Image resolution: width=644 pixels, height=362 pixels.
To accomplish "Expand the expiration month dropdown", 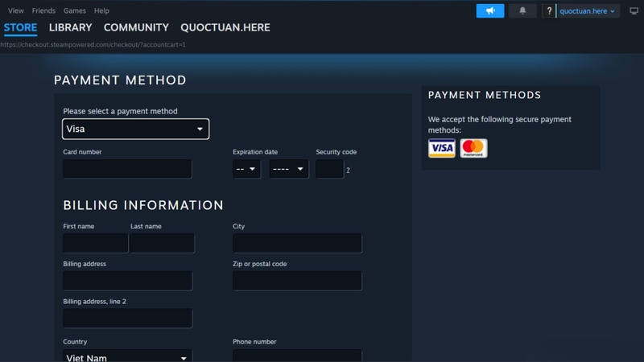I will coord(246,169).
